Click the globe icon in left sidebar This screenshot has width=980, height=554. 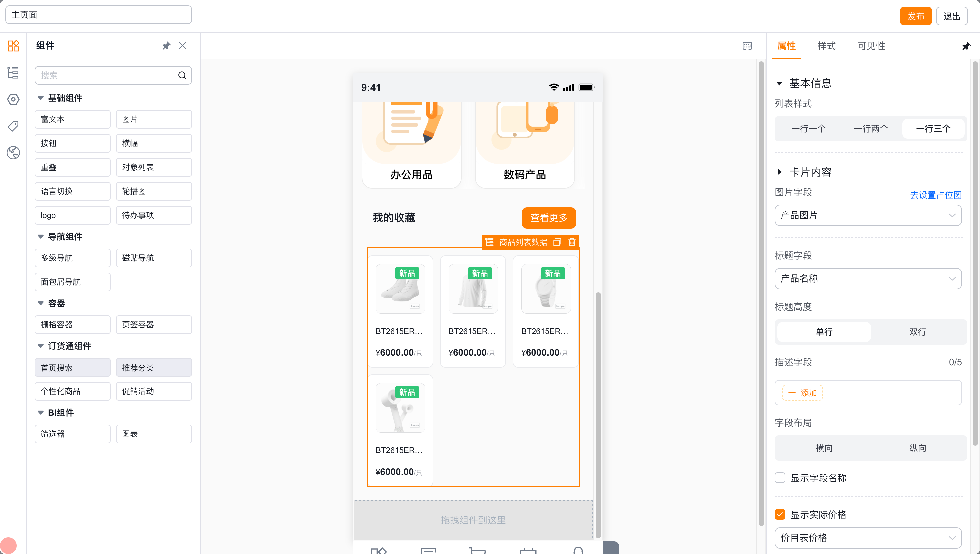[13, 153]
